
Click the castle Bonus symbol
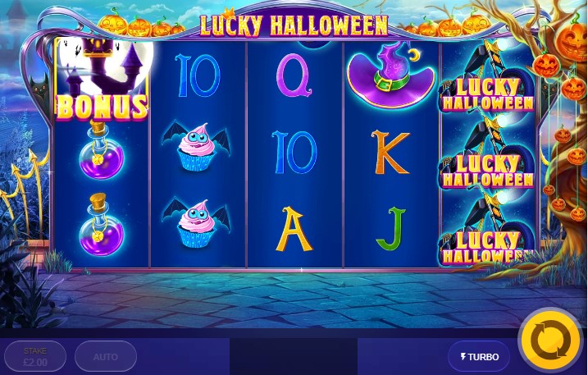[x=102, y=79]
